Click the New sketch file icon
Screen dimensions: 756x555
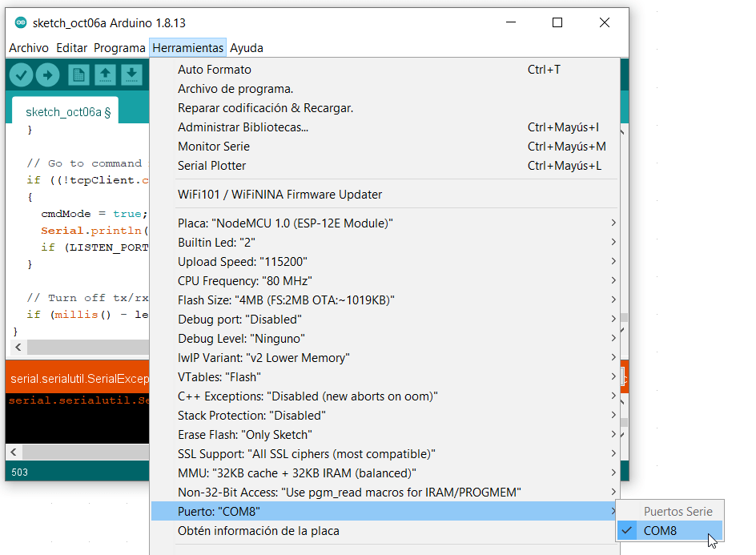78,75
